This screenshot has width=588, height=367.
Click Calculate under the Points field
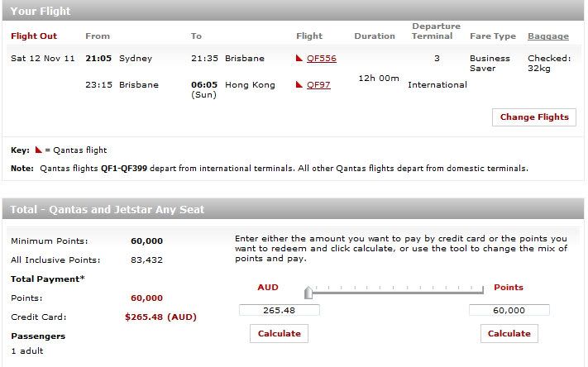click(x=509, y=333)
